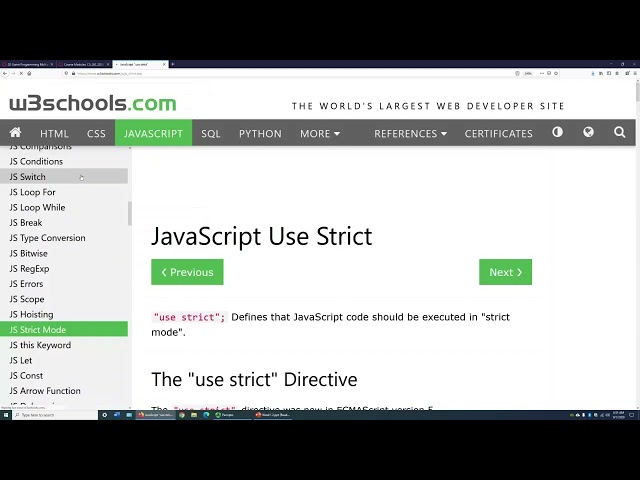
Task: Click the browser address bar URL
Action: tap(109, 73)
